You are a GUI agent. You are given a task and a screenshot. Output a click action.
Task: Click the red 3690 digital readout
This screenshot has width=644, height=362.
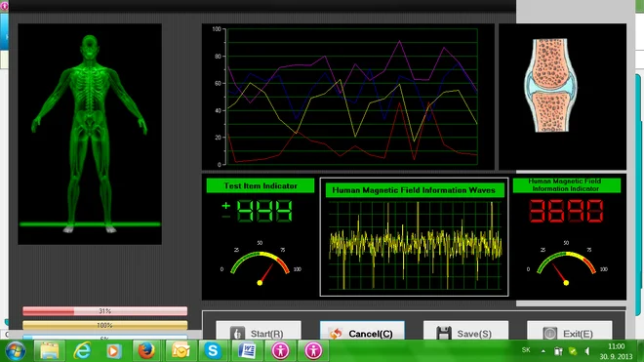pos(566,211)
